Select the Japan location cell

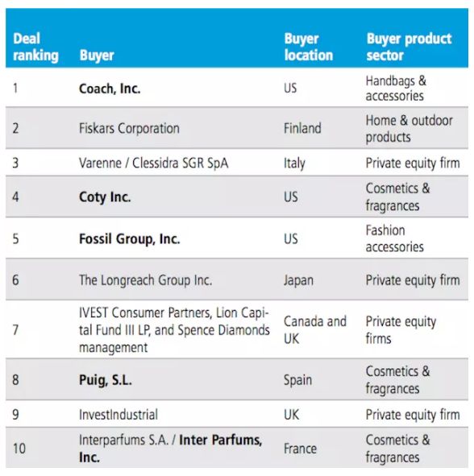coord(298,280)
